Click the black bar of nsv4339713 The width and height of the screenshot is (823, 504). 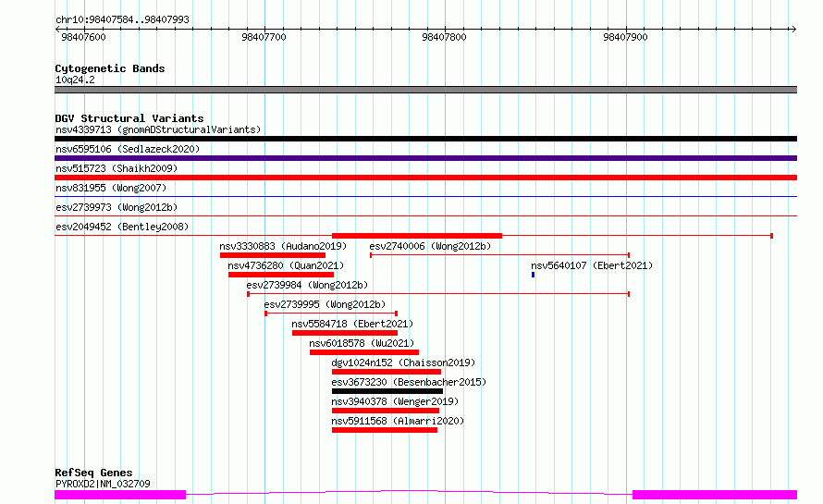(x=425, y=139)
